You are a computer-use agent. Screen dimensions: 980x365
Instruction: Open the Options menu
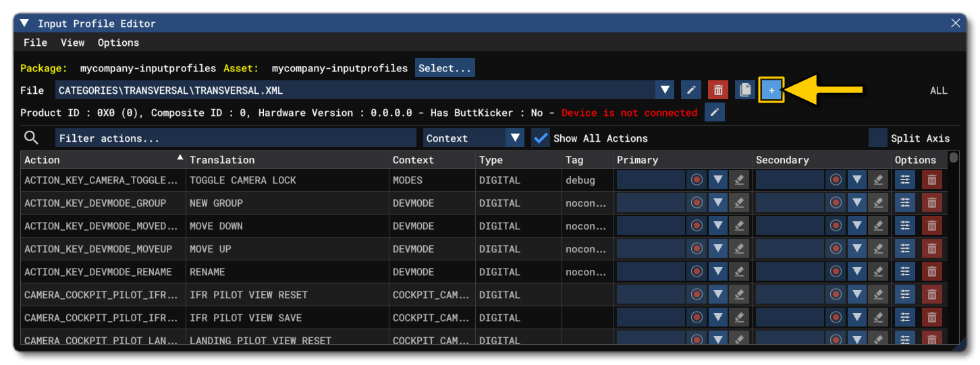tap(118, 43)
